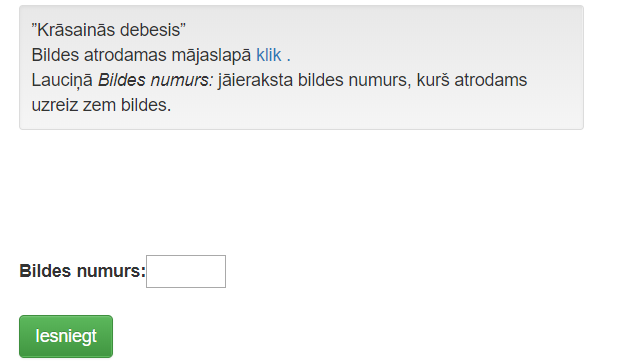This screenshot has width=620, height=361.
Task: Click the word "atrodams" in the instructions
Action: 491,80
